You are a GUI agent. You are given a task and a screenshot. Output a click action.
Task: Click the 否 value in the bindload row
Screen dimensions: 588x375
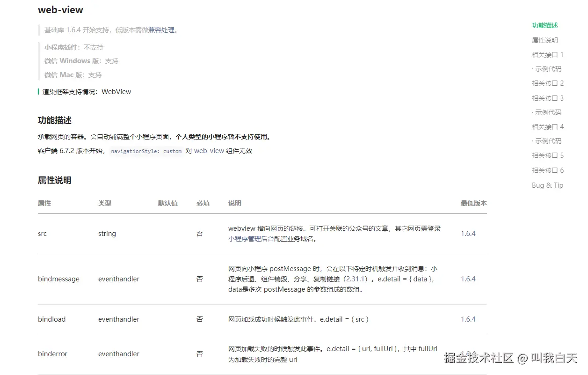click(200, 319)
